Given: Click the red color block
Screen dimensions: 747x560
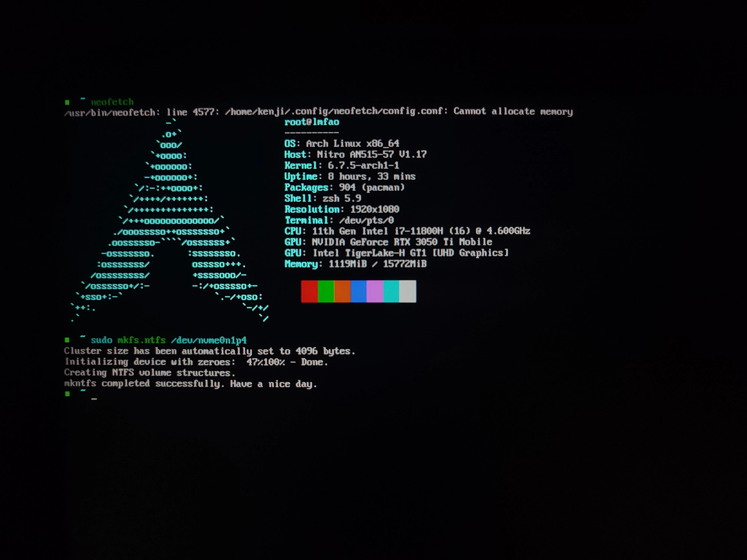Looking at the screenshot, I should pyautogui.click(x=309, y=291).
